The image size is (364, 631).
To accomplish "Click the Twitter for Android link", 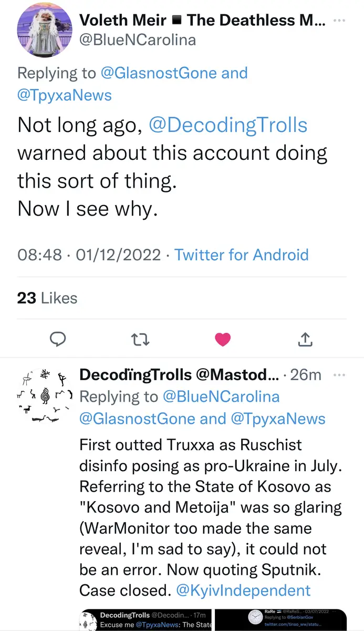I will [241, 255].
